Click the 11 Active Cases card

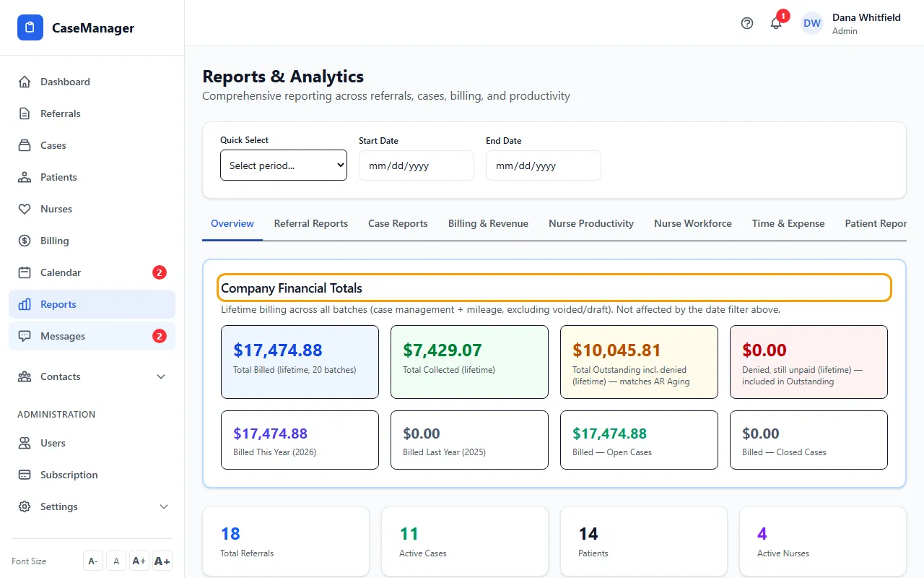(x=465, y=541)
